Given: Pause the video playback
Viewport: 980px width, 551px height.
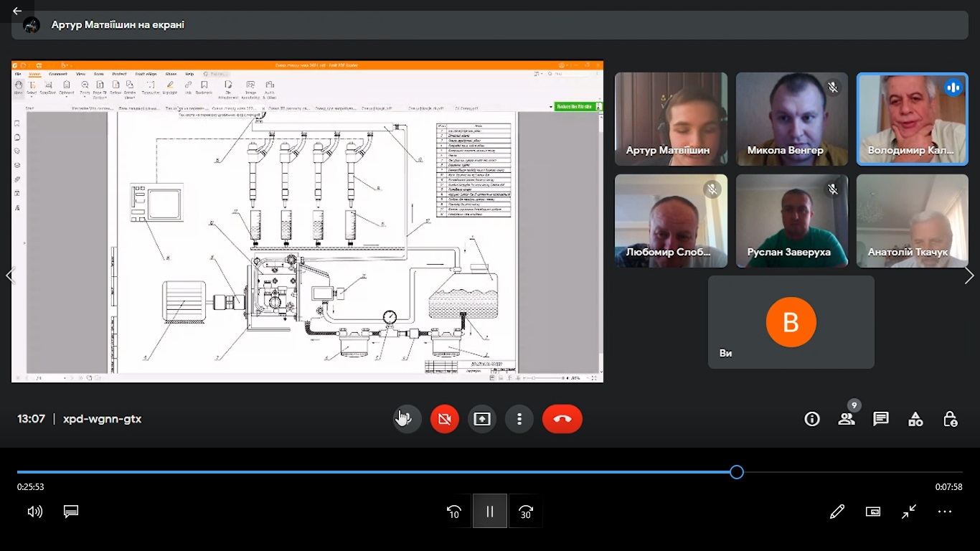Looking at the screenshot, I should point(490,512).
